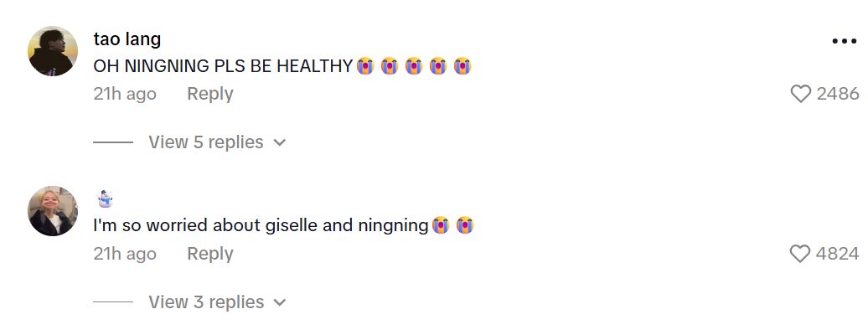Click the 21h ago timestamp under the second comment
Image resolution: width=868 pixels, height=335 pixels.
pos(125,254)
